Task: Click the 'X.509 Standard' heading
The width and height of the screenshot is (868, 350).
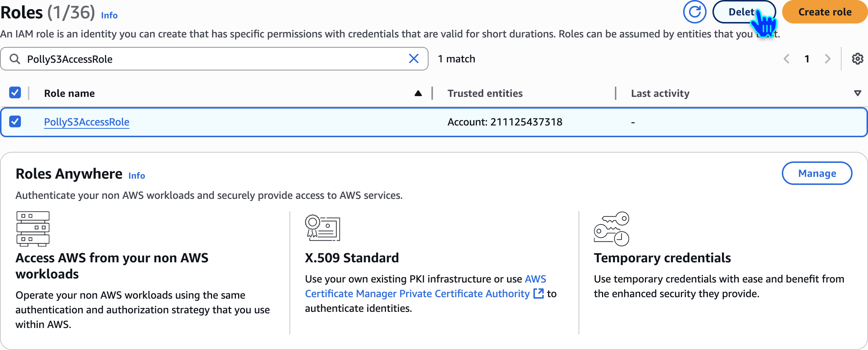Action: pyautogui.click(x=352, y=258)
